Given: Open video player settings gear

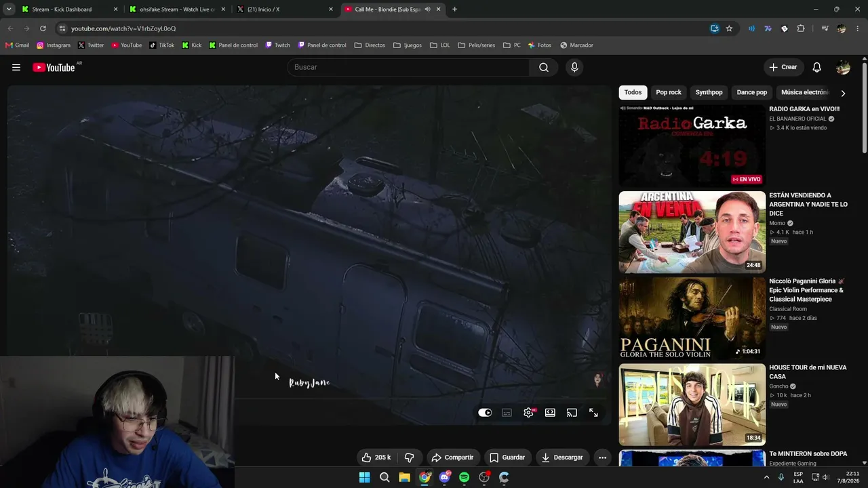Looking at the screenshot, I should (528, 412).
